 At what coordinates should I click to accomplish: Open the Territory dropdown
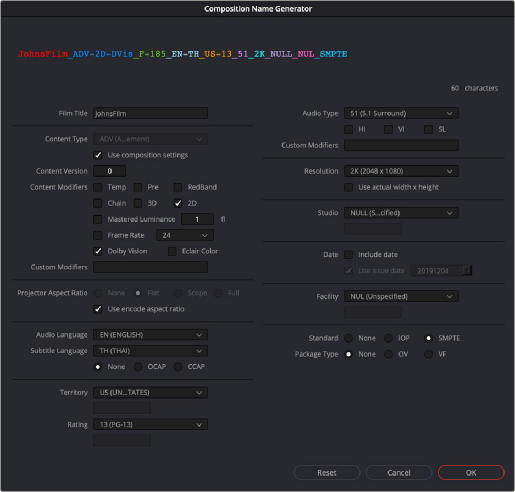[150, 392]
